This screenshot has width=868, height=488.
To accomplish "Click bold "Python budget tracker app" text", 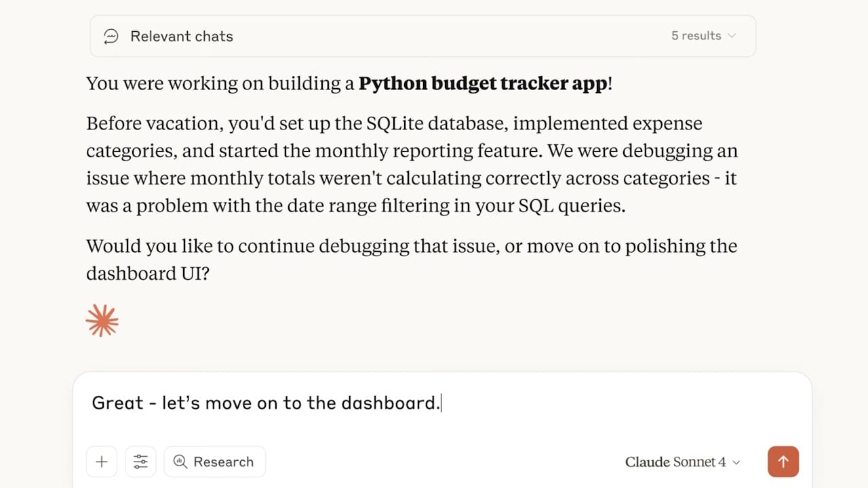I will pyautogui.click(x=483, y=83).
